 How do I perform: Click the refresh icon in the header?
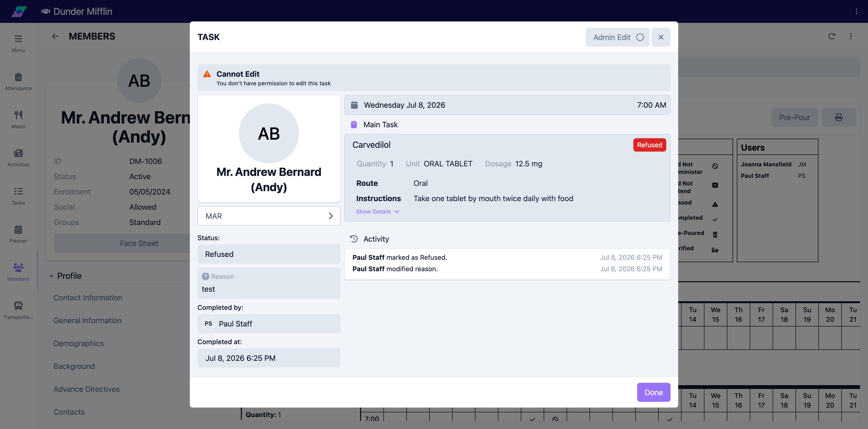tap(832, 36)
